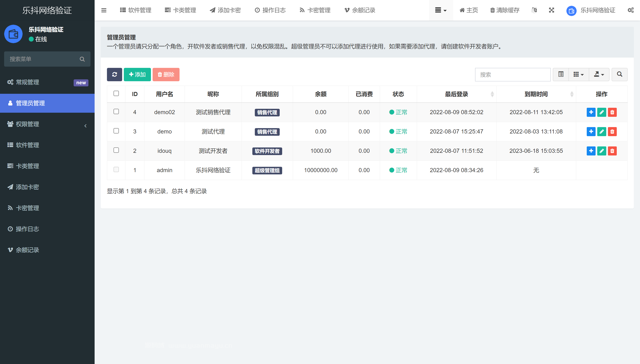Type in the 搜索 search field
The image size is (640, 364).
pos(512,74)
